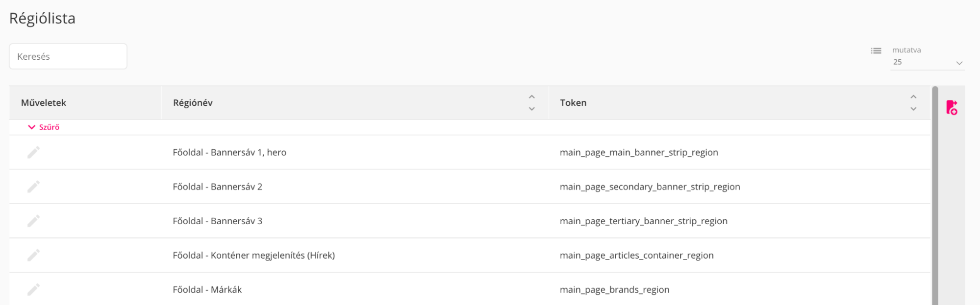
Task: Open editor for Főoldal - Bannersáv 3 row
Action: tap(33, 221)
